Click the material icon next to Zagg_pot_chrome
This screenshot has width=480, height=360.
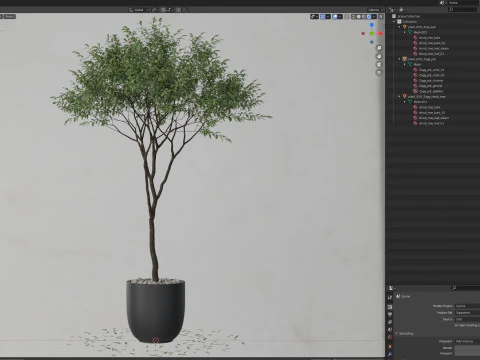click(x=415, y=80)
